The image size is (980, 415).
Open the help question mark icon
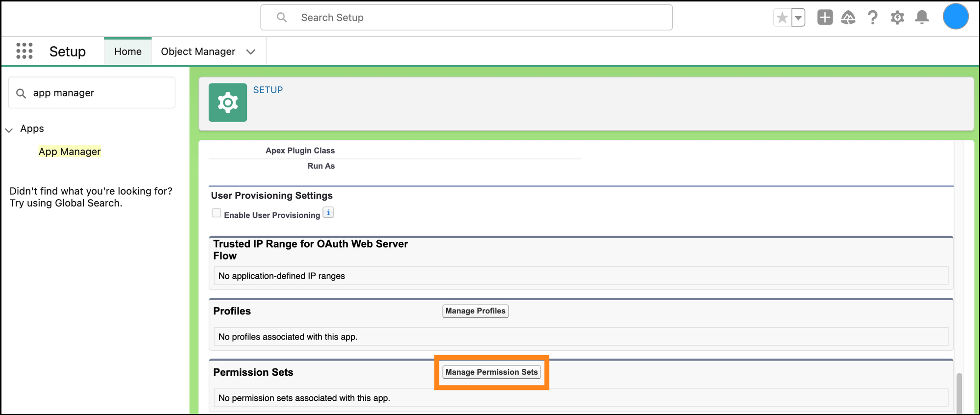coord(873,18)
